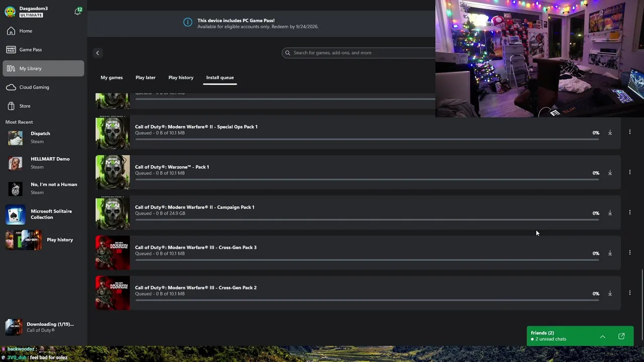Click download icon for Special Ops Pack 1
This screenshot has width=644, height=362.
click(610, 132)
